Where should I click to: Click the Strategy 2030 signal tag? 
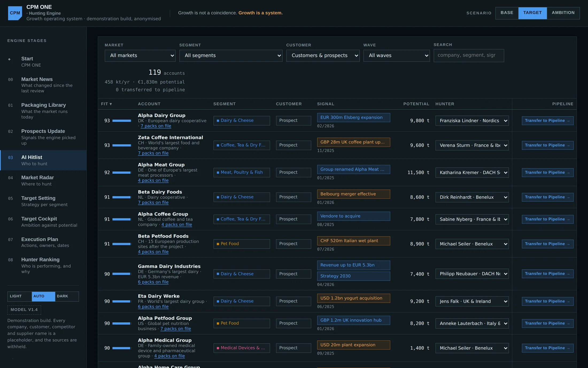353,276
